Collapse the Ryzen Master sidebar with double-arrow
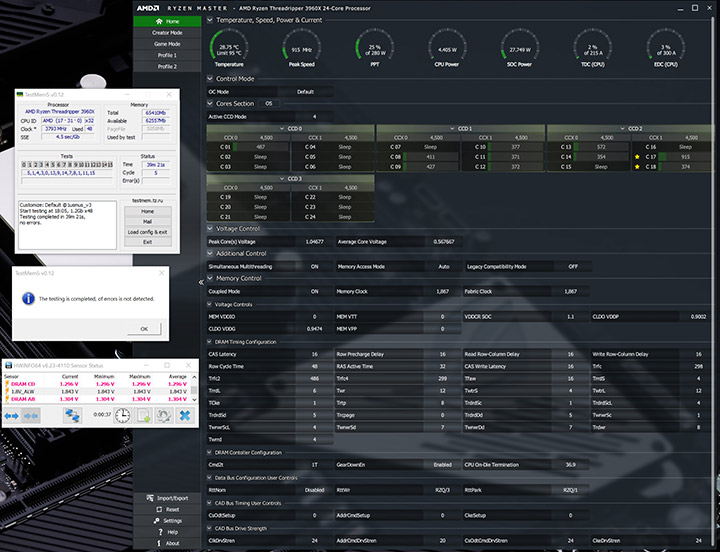 201,282
